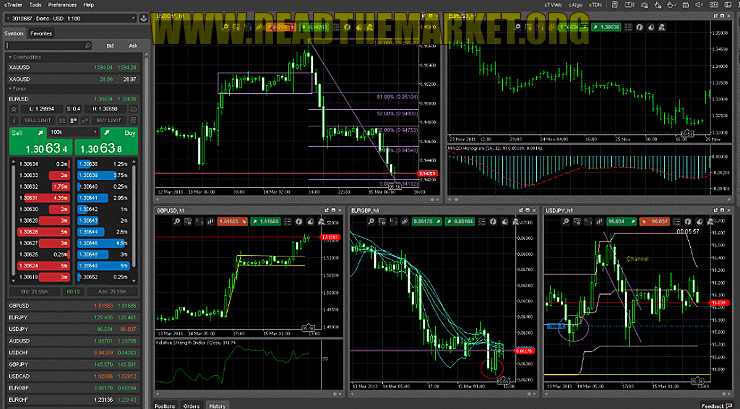The image size is (740, 409).
Task: Click the zoom magnifier in USDJPY chart toolbar
Action: click(565, 221)
